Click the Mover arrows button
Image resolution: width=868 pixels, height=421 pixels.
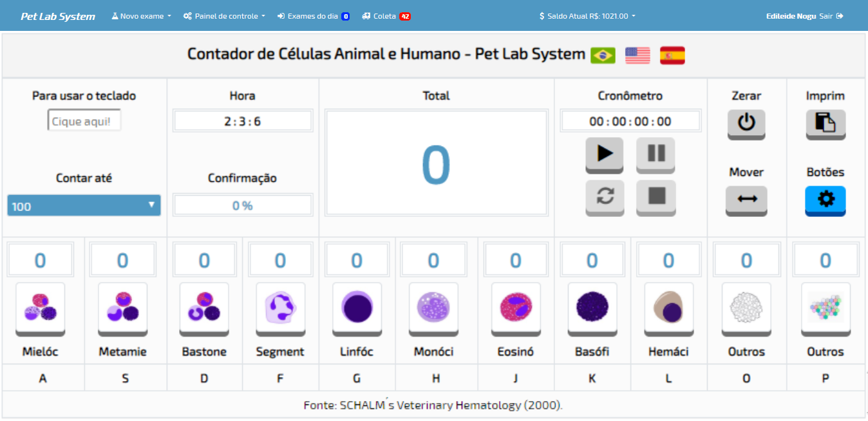pyautogui.click(x=746, y=200)
